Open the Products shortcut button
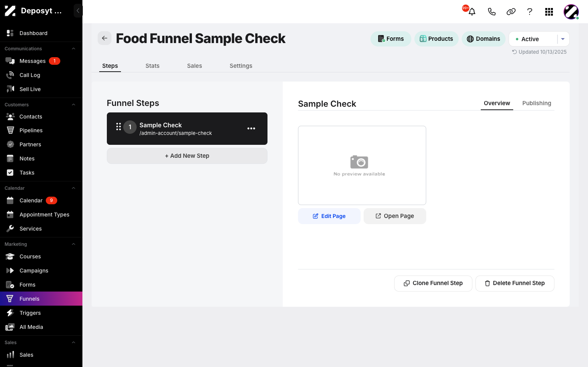Screen dimensions: 588x367 (x=436, y=39)
